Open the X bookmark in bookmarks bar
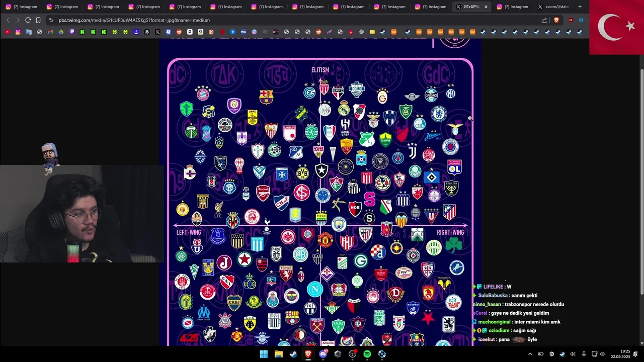 pyautogui.click(x=157, y=32)
